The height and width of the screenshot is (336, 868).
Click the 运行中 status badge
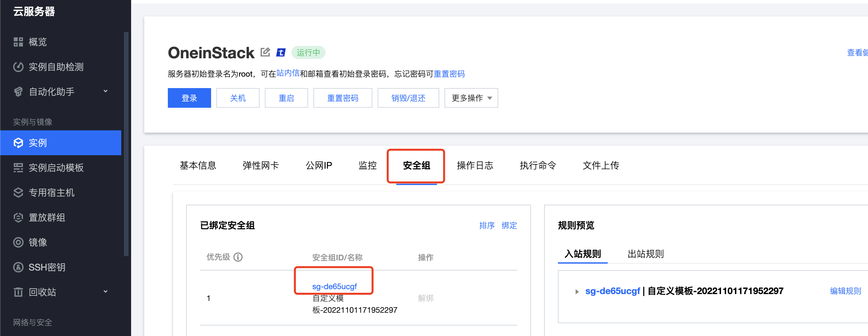308,52
